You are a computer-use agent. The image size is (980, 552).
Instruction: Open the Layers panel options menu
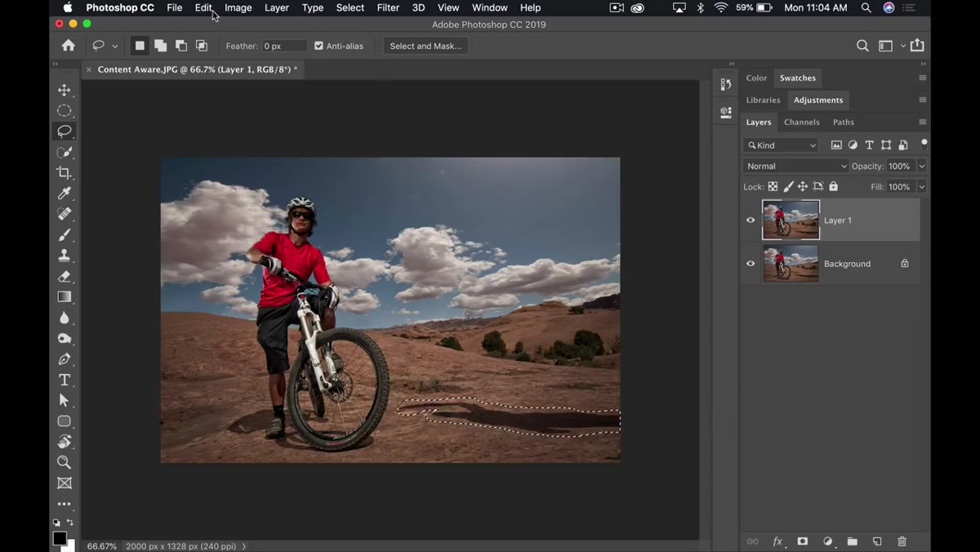click(922, 122)
